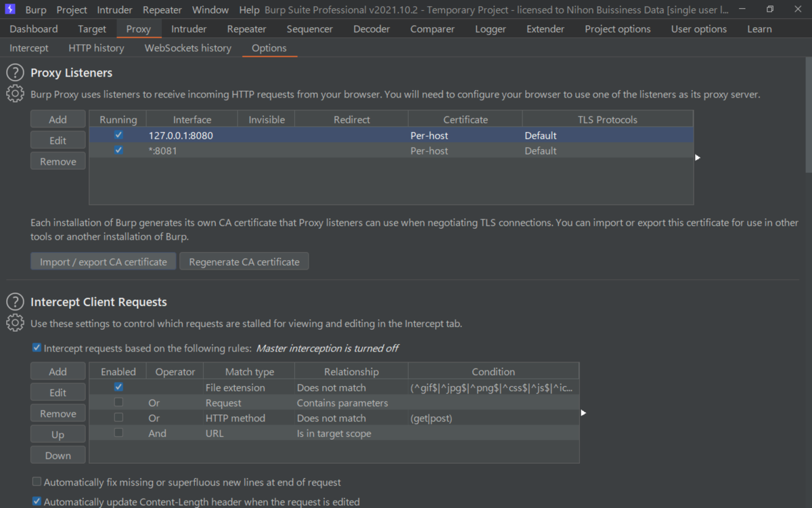This screenshot has width=812, height=508.
Task: Toggle Running checkbox for 127.0.0.1:8080
Action: [x=118, y=135]
